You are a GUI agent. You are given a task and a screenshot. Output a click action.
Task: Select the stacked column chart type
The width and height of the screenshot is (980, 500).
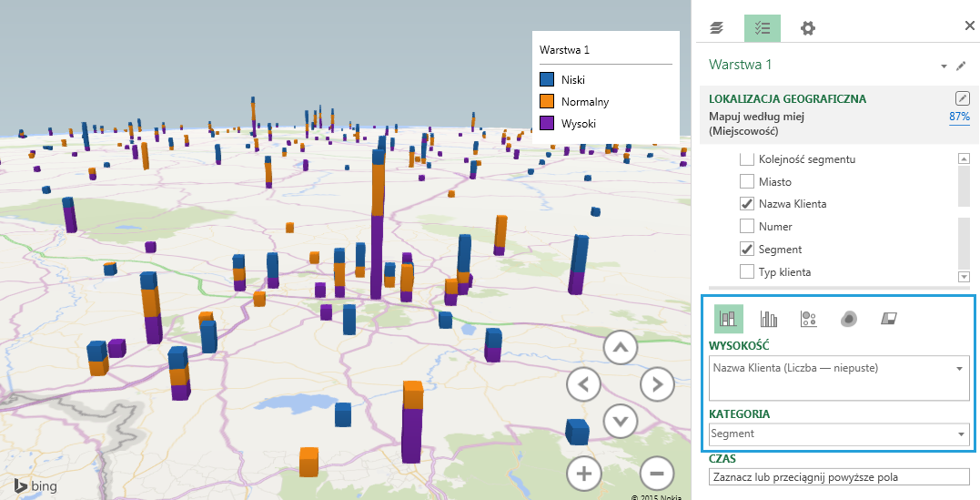[x=728, y=319]
